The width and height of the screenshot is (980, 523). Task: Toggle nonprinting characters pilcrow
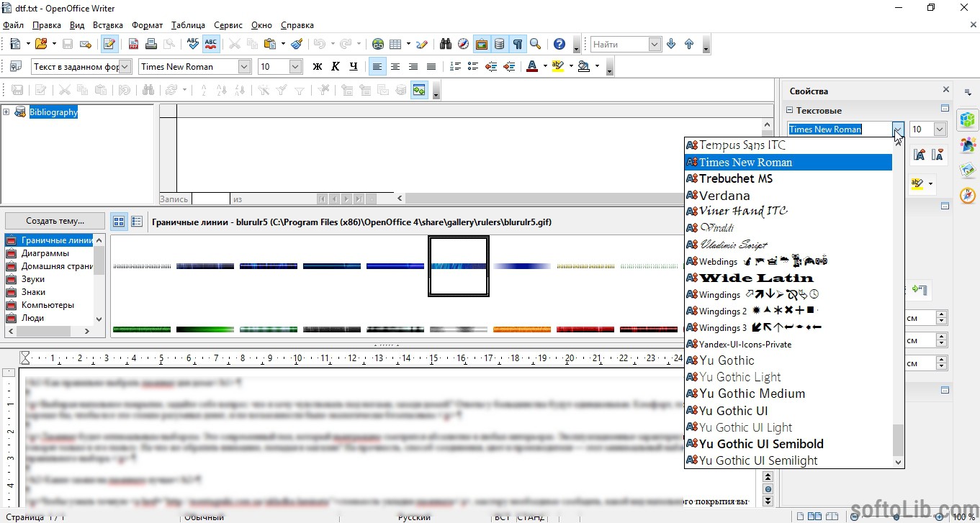point(517,45)
